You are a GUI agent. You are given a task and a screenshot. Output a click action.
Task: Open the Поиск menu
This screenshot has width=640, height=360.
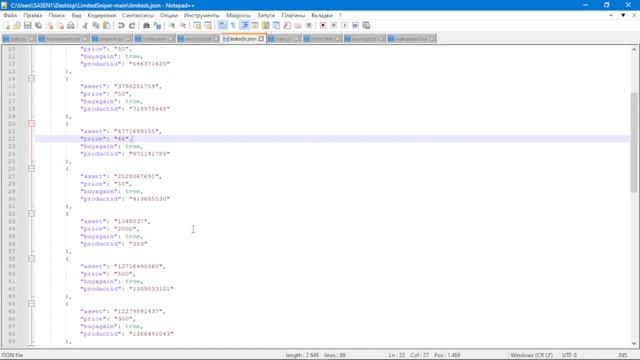[x=57, y=15]
